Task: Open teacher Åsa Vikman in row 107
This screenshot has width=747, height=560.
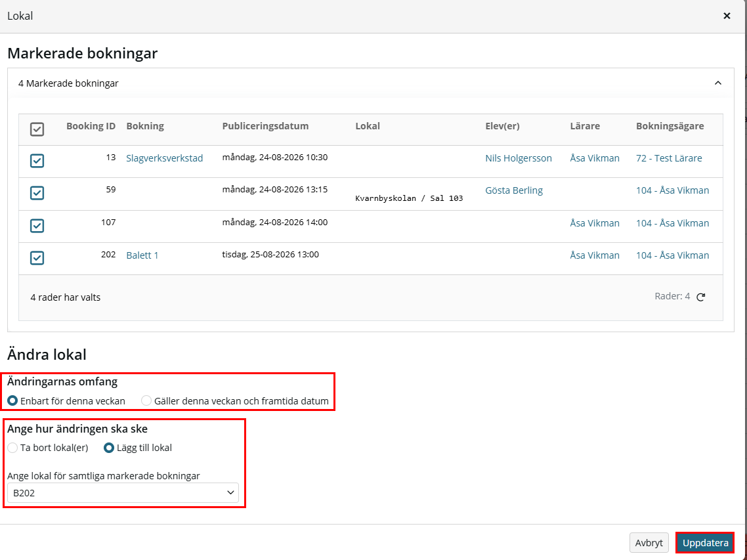Action: (x=595, y=223)
